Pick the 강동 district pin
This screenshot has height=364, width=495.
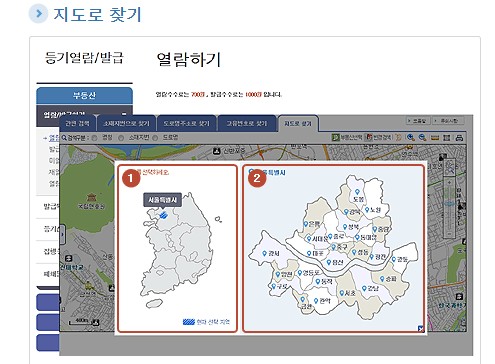[x=394, y=259]
